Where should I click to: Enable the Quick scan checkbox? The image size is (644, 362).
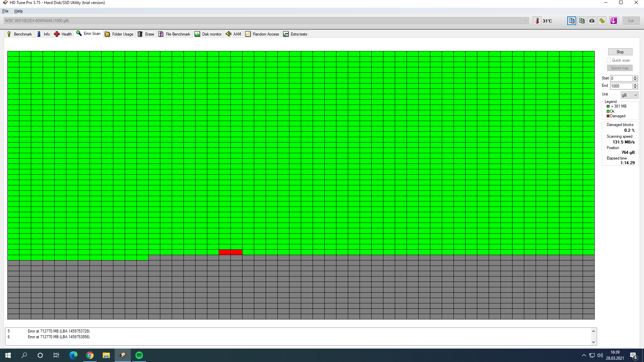click(x=609, y=60)
